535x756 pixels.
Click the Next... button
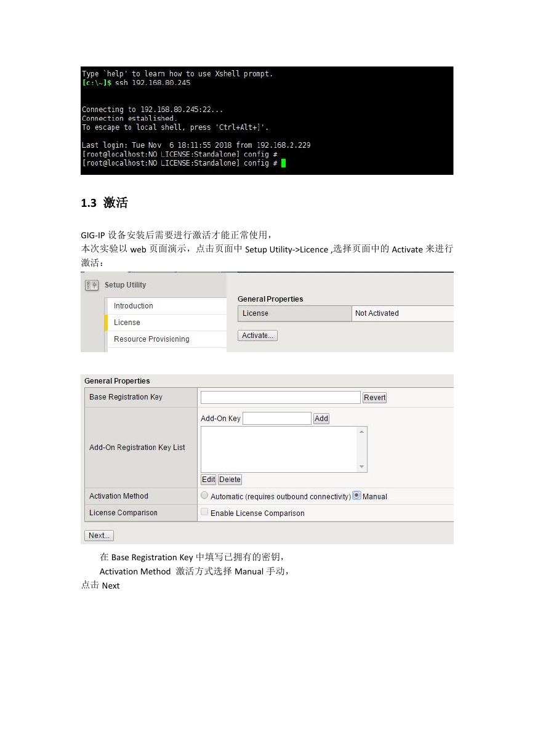tap(99, 536)
